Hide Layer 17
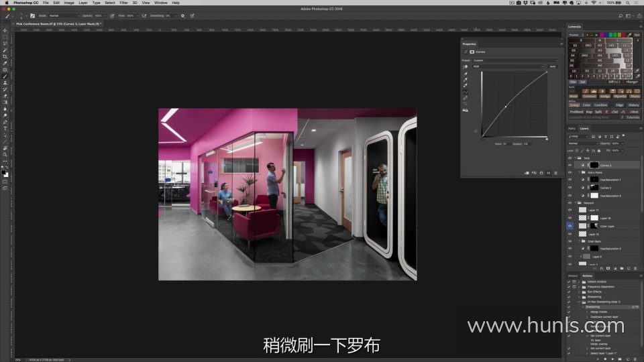The height and width of the screenshot is (362, 644). (570, 210)
